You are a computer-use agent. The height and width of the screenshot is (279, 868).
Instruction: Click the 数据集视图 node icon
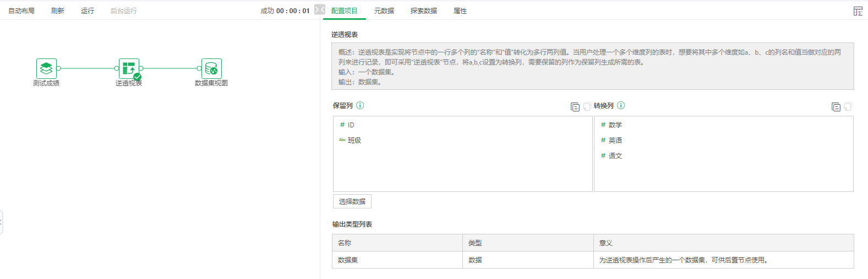click(211, 69)
